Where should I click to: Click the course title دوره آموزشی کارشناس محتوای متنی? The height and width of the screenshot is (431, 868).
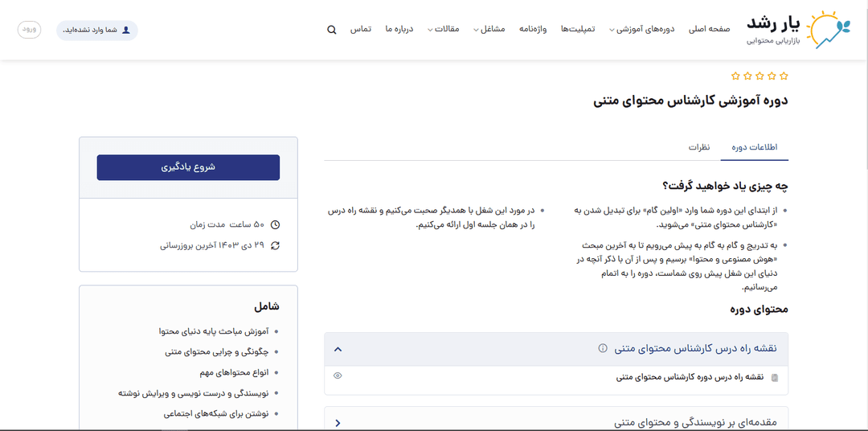[x=690, y=101]
